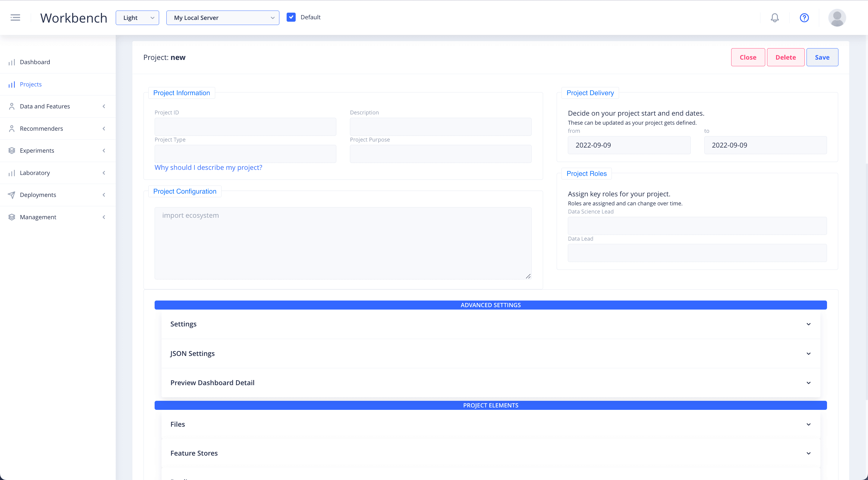Image resolution: width=868 pixels, height=480 pixels.
Task: Navigate to Projects in the sidebar
Action: [x=30, y=84]
